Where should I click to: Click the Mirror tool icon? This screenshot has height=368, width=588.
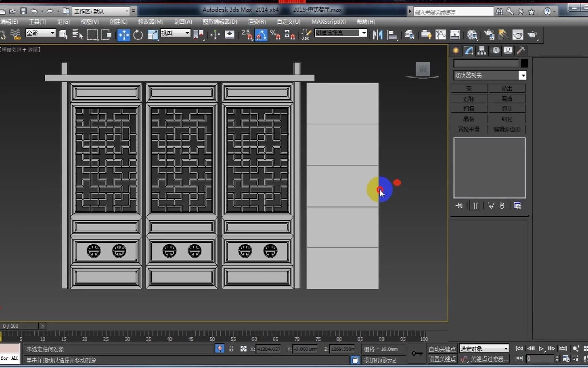tap(377, 35)
